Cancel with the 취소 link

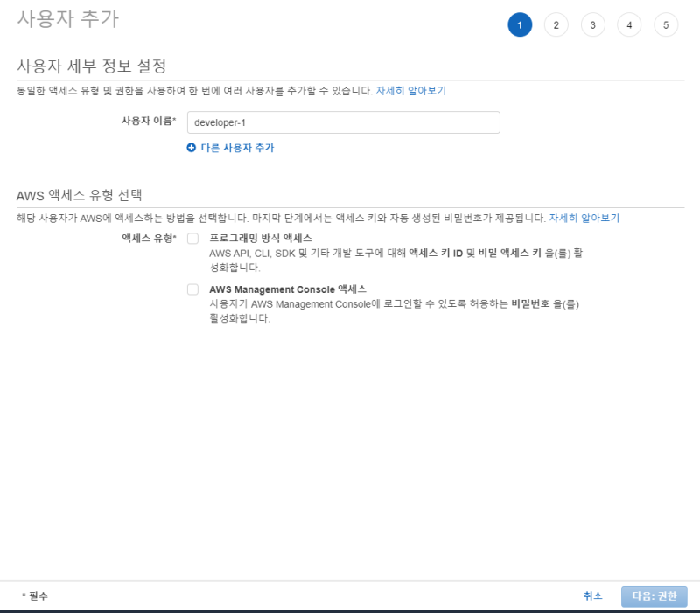[x=593, y=596]
